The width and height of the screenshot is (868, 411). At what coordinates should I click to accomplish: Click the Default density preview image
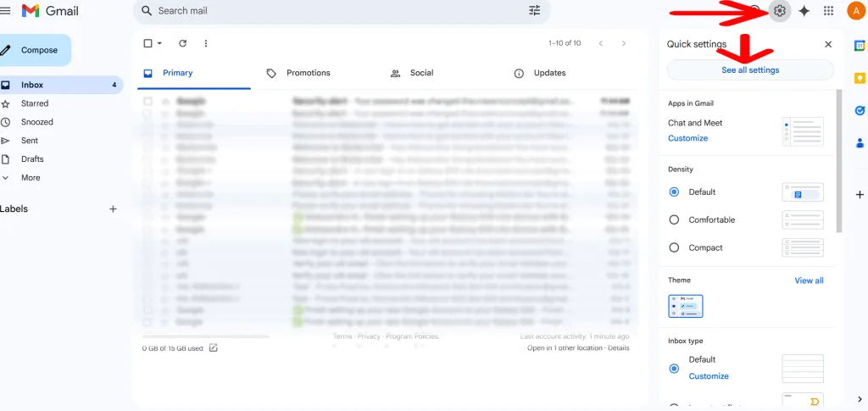(x=803, y=192)
